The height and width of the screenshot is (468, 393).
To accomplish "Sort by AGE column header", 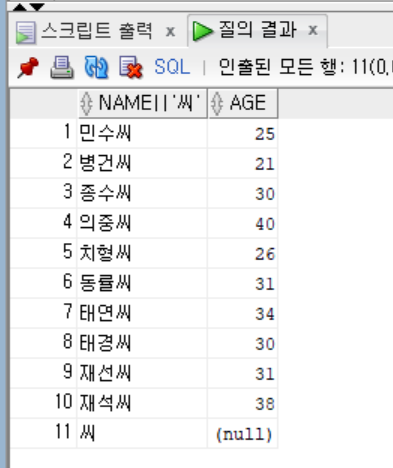I will [x=243, y=103].
